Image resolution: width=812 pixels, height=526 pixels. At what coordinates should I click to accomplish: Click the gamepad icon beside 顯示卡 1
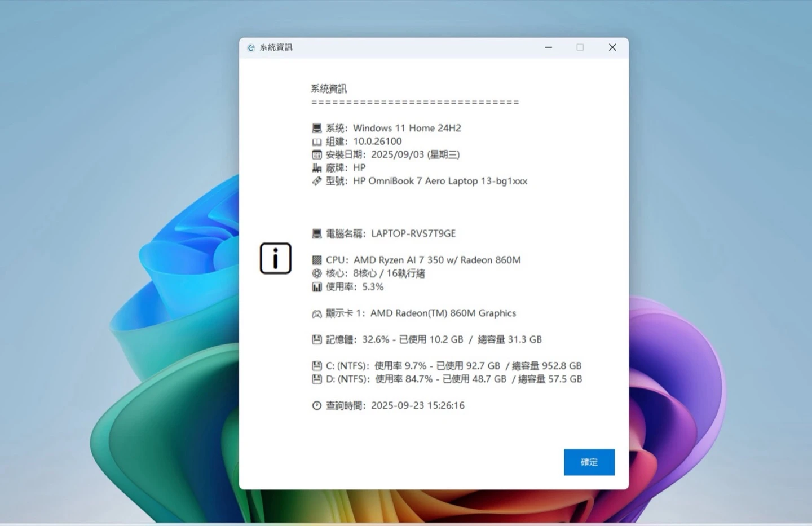coord(317,313)
